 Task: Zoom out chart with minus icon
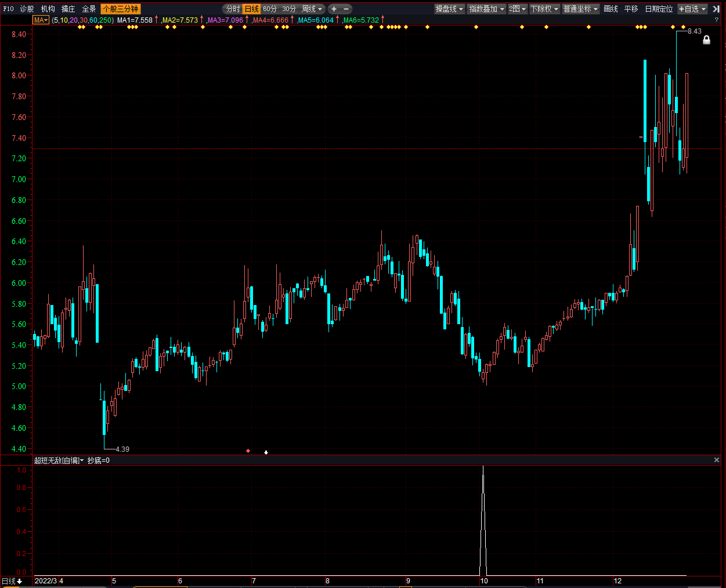point(346,9)
